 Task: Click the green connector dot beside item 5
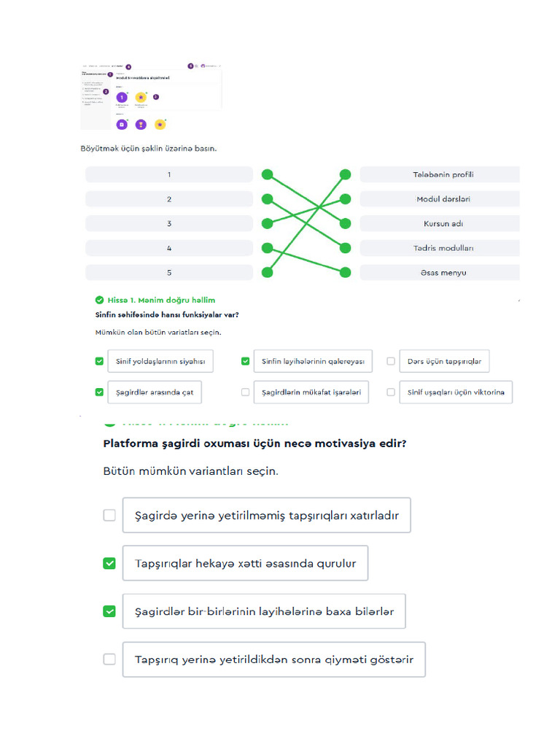(x=267, y=273)
